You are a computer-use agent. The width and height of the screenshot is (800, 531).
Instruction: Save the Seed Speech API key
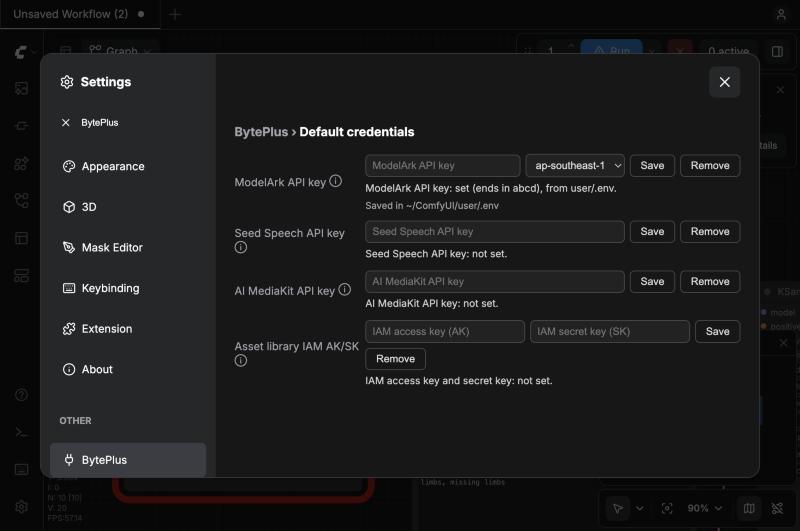tap(652, 232)
